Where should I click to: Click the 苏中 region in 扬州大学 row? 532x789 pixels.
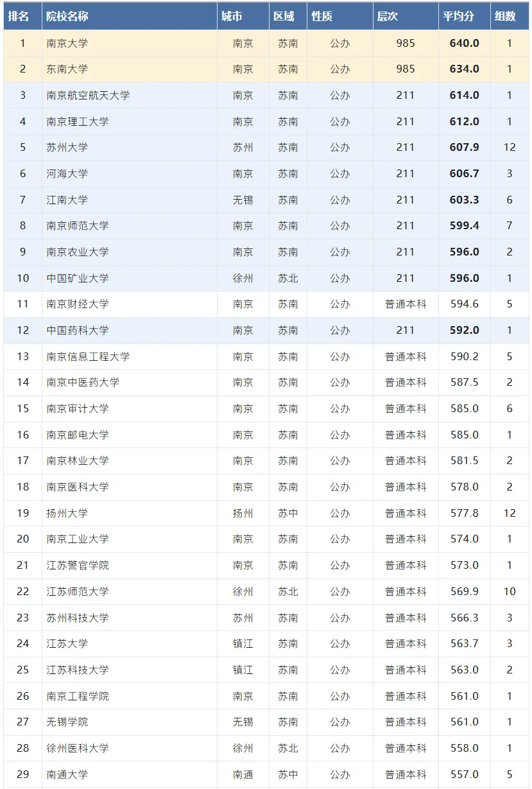click(x=287, y=514)
